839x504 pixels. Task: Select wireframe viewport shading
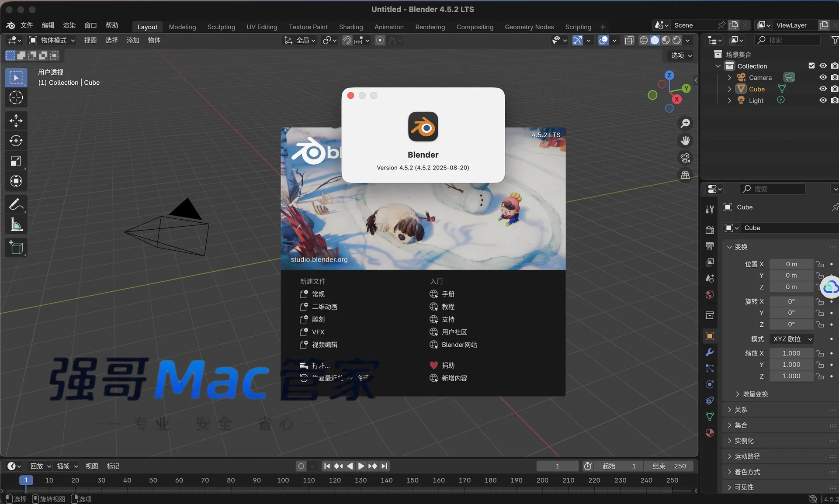click(644, 40)
